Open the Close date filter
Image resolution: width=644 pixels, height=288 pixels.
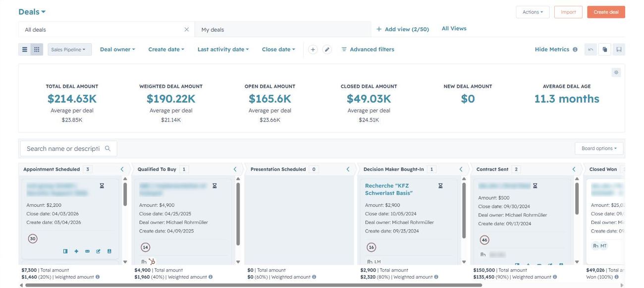[x=278, y=50]
